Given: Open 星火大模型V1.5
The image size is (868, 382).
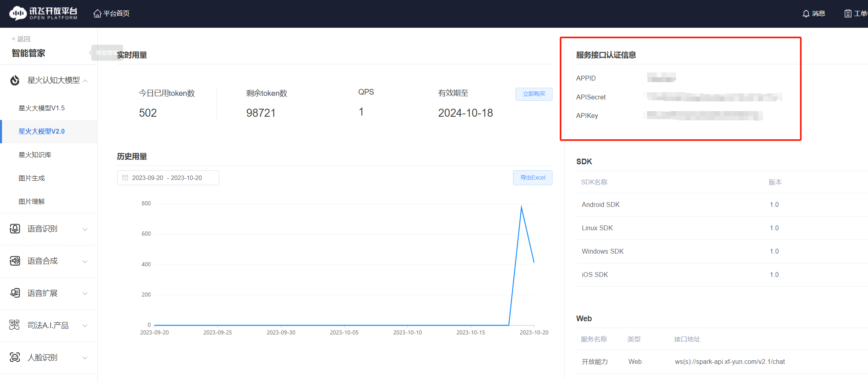Looking at the screenshot, I should [x=41, y=108].
